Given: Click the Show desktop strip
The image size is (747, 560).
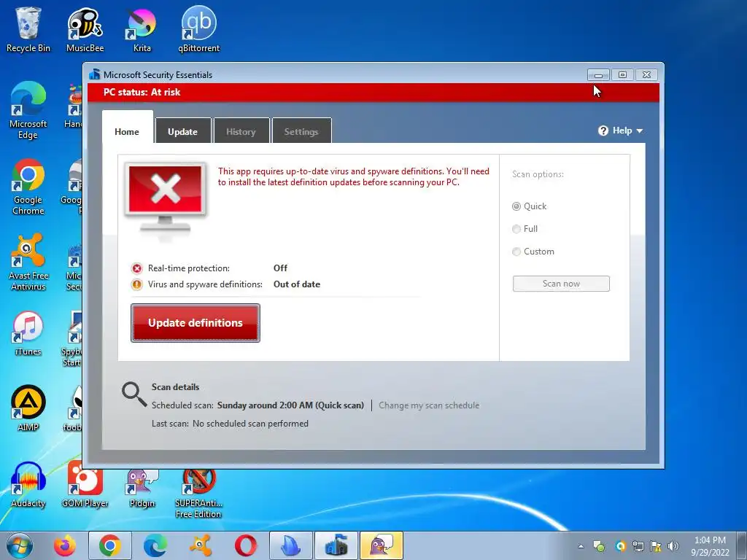Looking at the screenshot, I should [x=742, y=545].
